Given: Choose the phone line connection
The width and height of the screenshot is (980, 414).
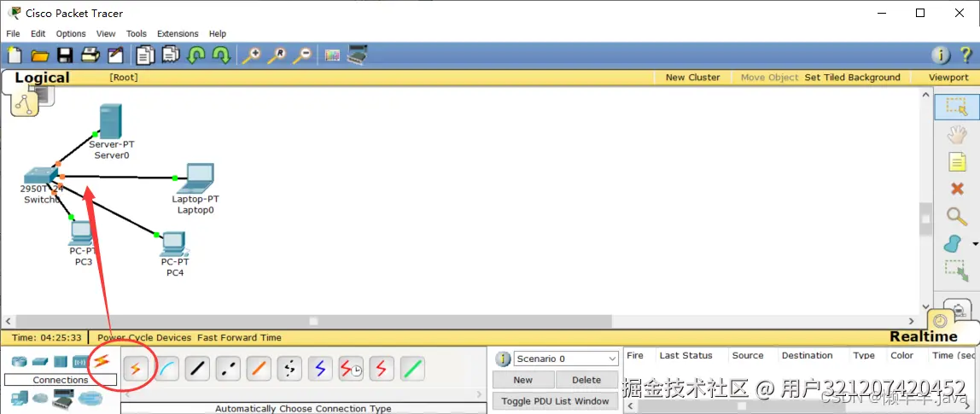Looking at the screenshot, I should tap(289, 369).
